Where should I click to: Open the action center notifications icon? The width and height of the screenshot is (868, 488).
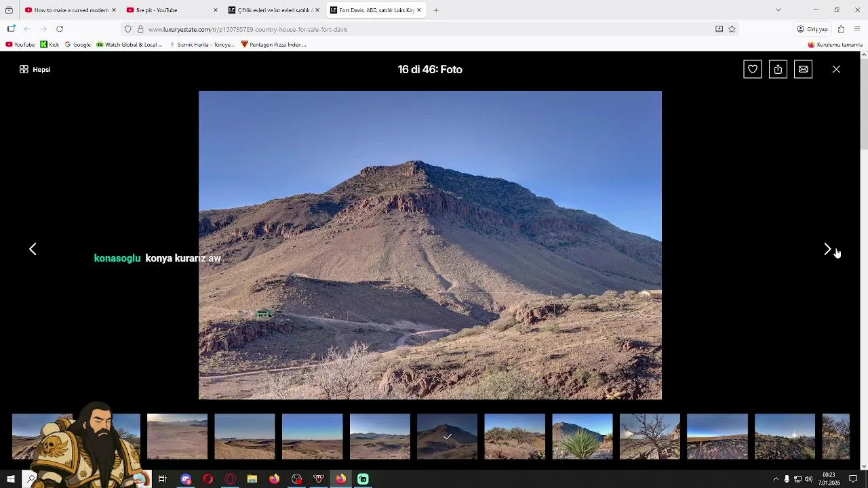pyautogui.click(x=853, y=479)
